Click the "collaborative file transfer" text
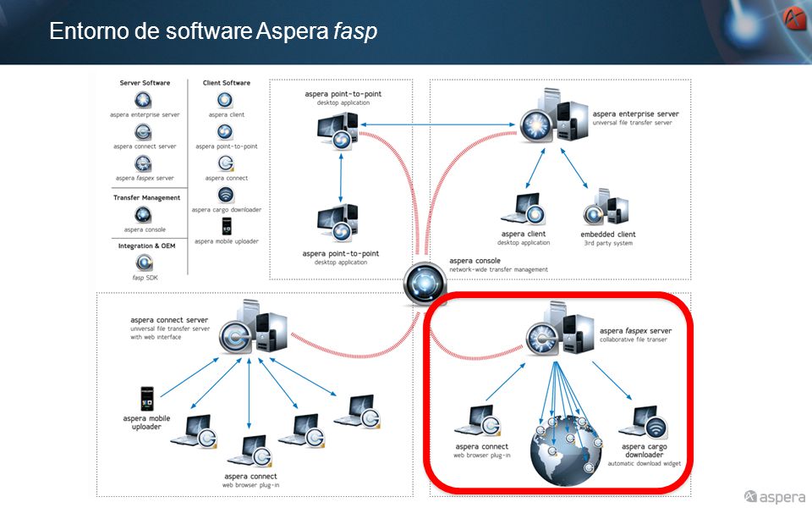Image resolution: width=812 pixels, height=508 pixels. 634,340
